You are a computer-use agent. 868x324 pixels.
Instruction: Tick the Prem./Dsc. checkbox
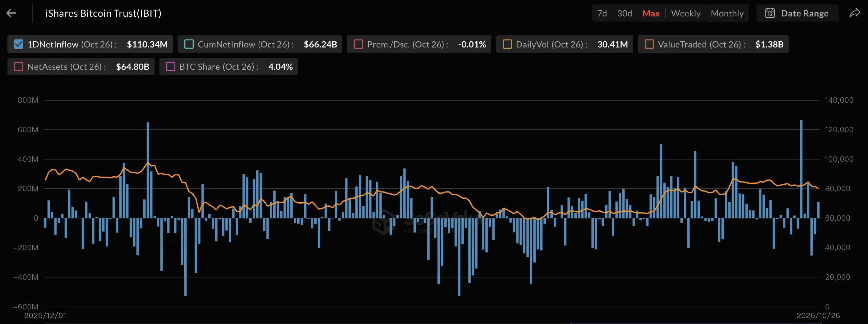tap(358, 44)
